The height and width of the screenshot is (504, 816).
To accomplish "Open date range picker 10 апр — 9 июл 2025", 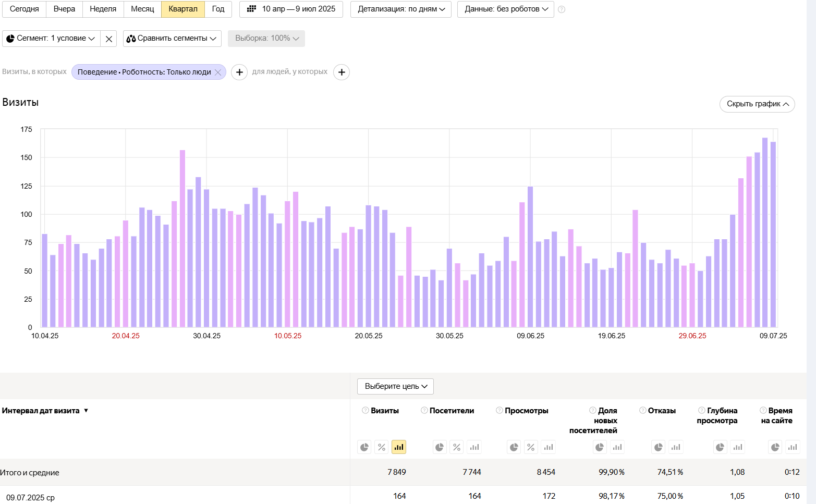I will click(x=291, y=9).
